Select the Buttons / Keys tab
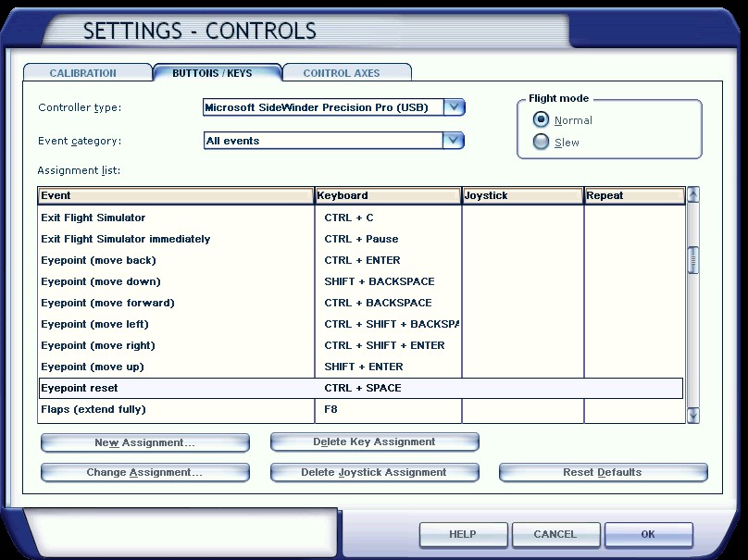This screenshot has height=560, width=748. tap(212, 73)
